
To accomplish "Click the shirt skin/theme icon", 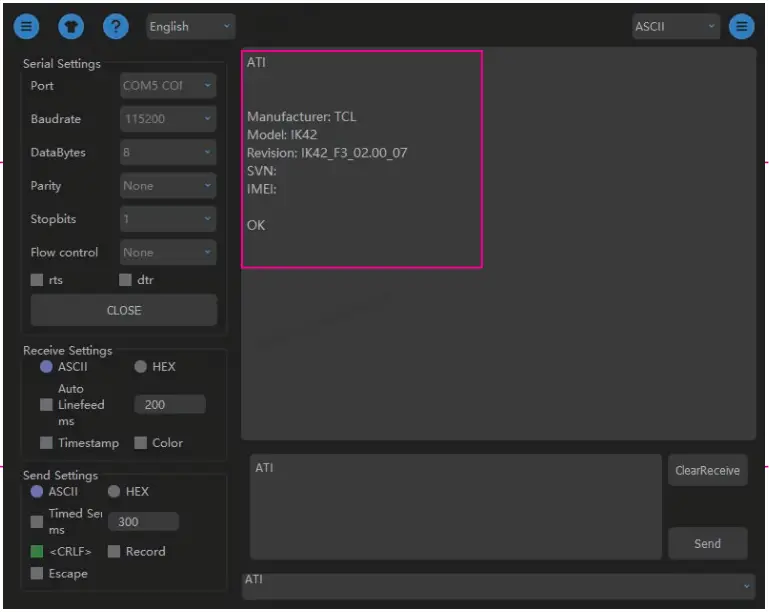I will [71, 26].
